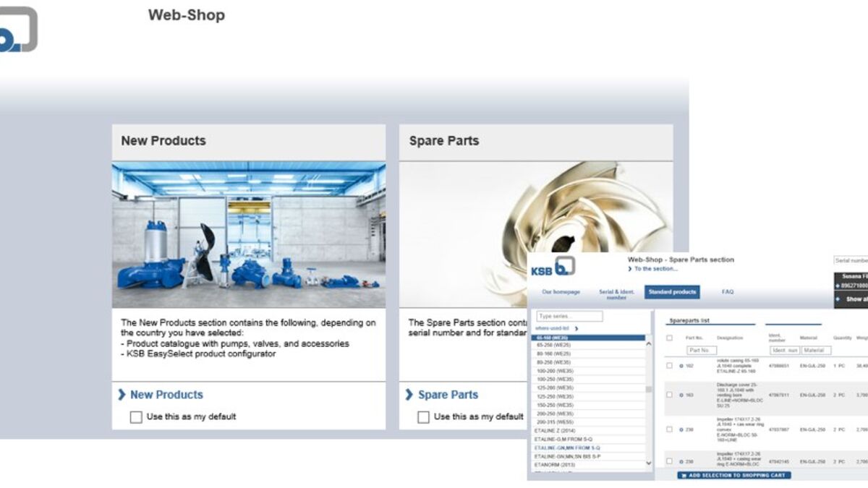Open the New Products link
Viewport: 868px width, 488px height.
coord(166,395)
